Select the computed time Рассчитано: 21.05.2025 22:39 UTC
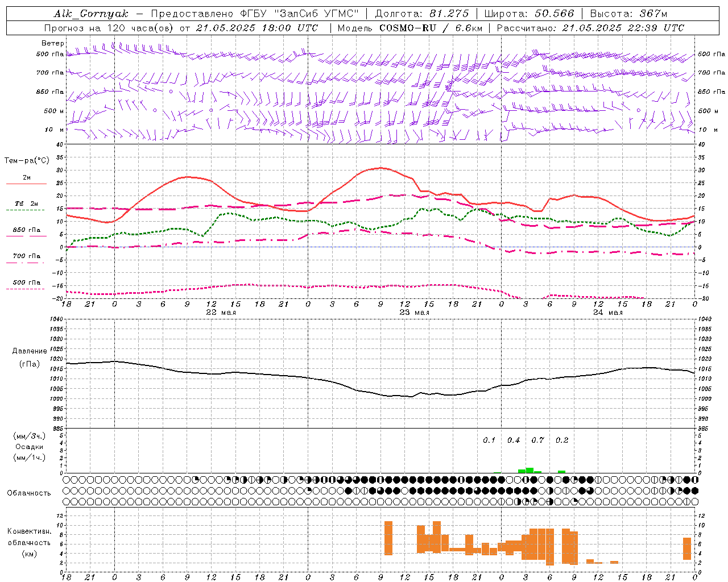 pos(590,28)
